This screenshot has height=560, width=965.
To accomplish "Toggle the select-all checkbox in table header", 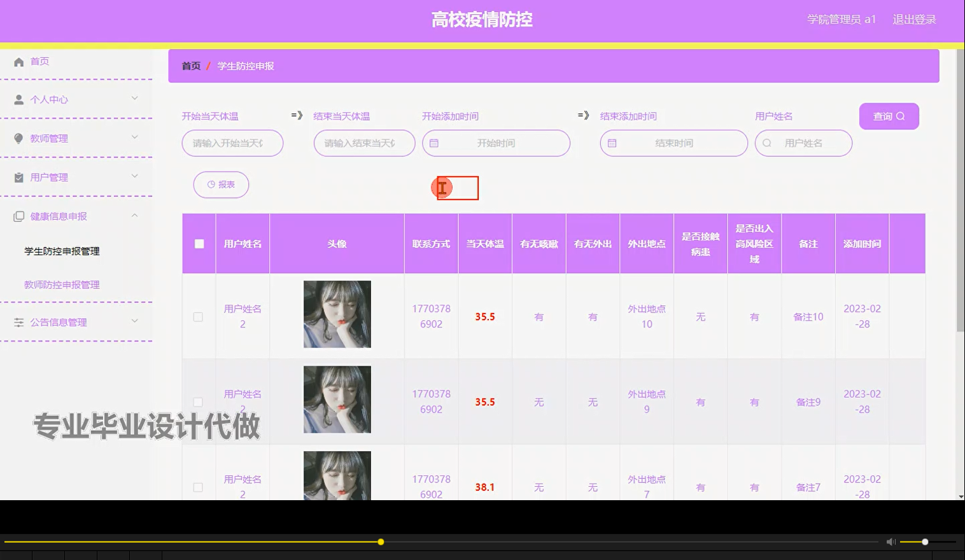I will click(199, 244).
